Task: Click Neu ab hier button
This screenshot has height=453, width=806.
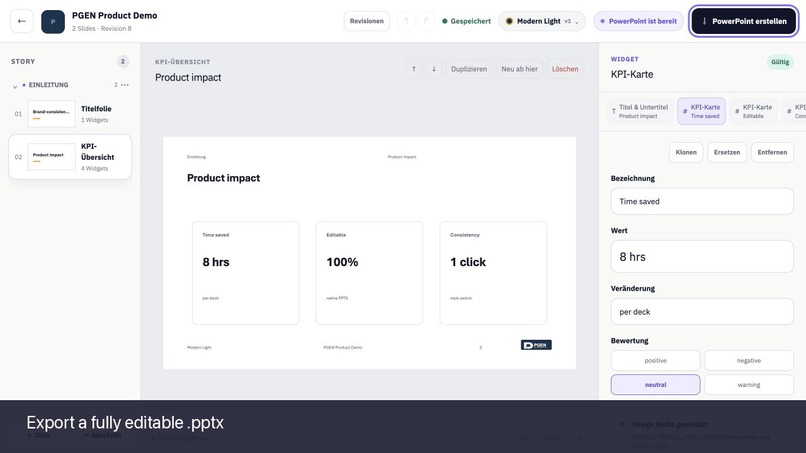Action: coord(519,69)
